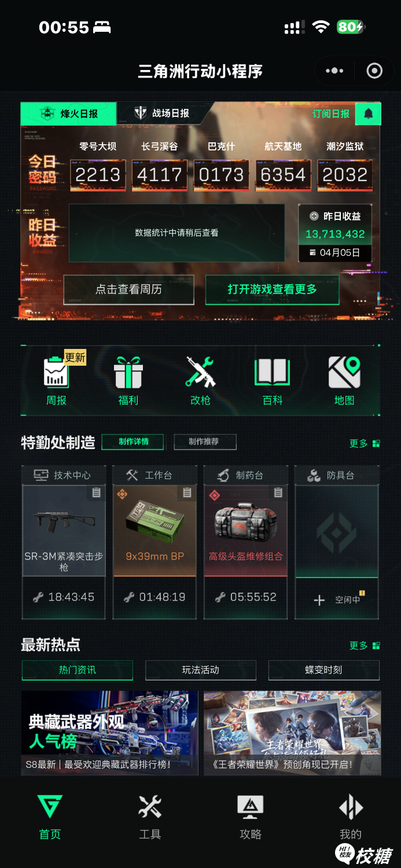The image size is (401, 868).
Task: Open the 周报 weekly report icon
Action: coord(57,372)
